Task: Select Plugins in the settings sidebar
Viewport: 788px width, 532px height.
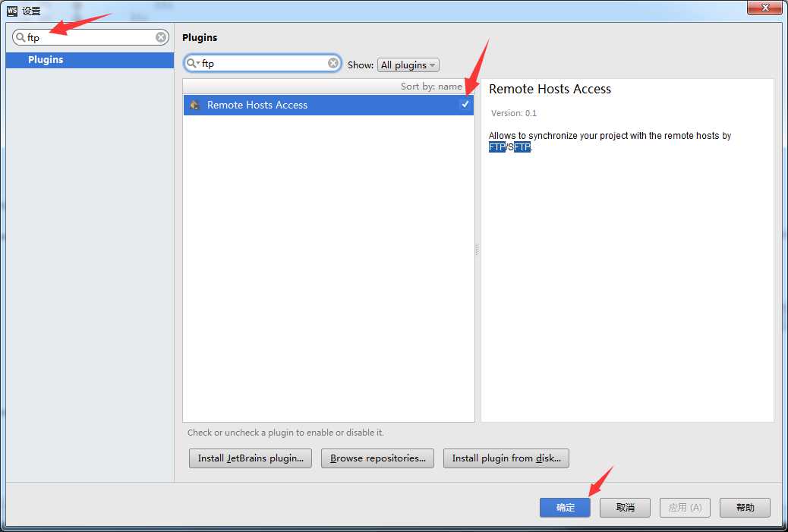Action: (x=90, y=60)
